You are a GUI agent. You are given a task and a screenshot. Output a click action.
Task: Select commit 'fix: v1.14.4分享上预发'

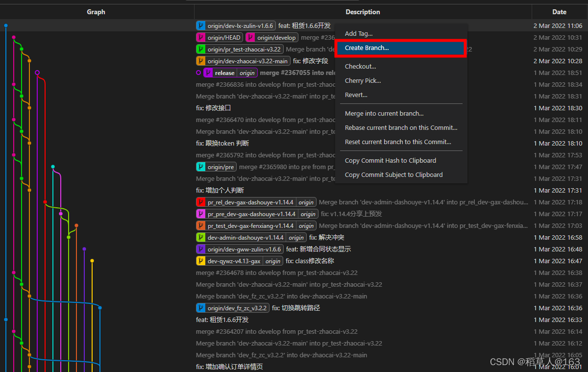(x=351, y=214)
